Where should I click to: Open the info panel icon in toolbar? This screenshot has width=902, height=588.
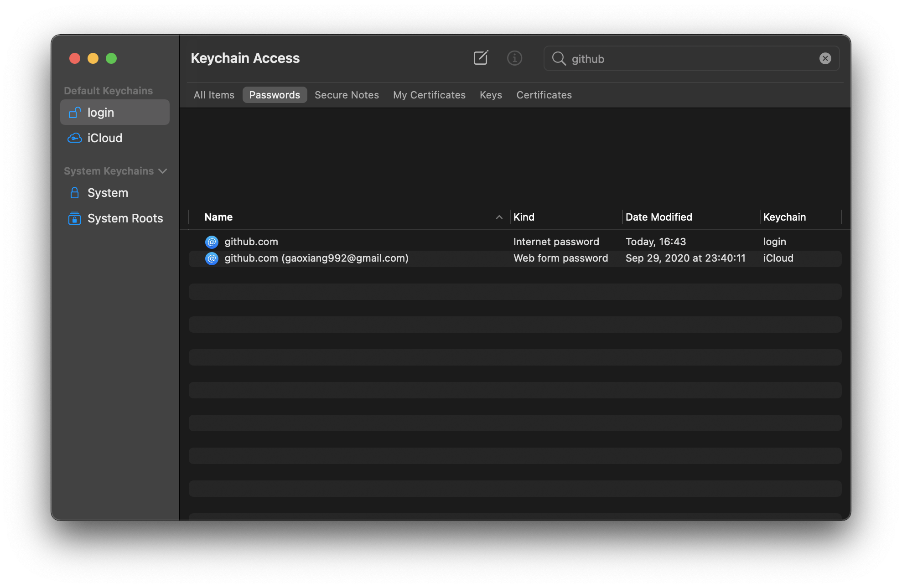coord(514,58)
